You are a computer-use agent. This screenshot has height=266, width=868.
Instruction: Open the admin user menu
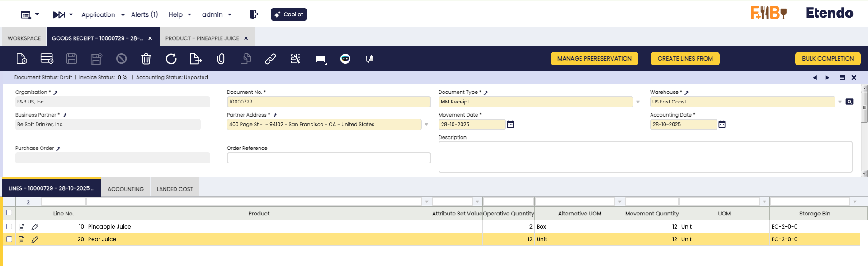point(217,14)
